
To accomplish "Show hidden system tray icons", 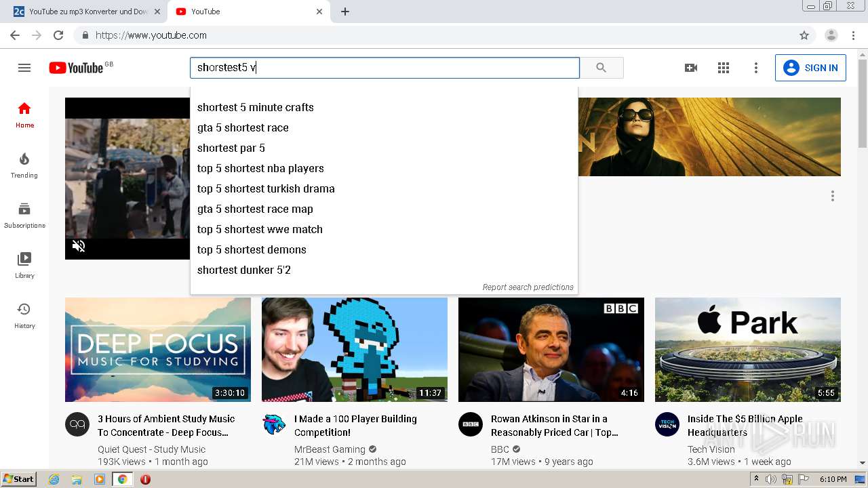I will coord(756,479).
